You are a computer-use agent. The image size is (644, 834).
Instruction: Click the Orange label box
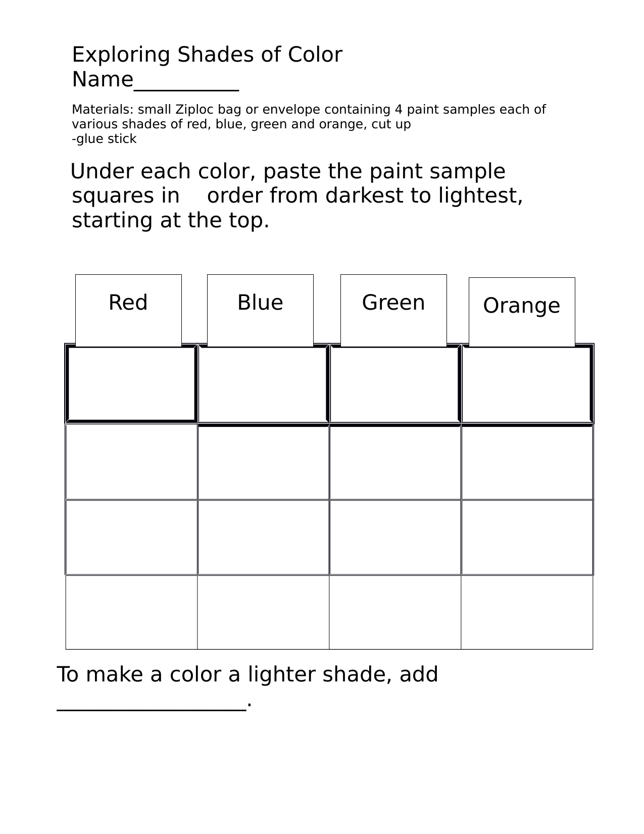(x=522, y=312)
